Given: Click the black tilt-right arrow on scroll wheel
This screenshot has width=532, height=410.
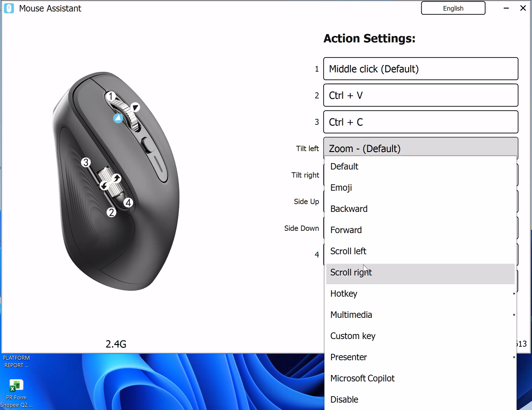Looking at the screenshot, I should 135,107.
